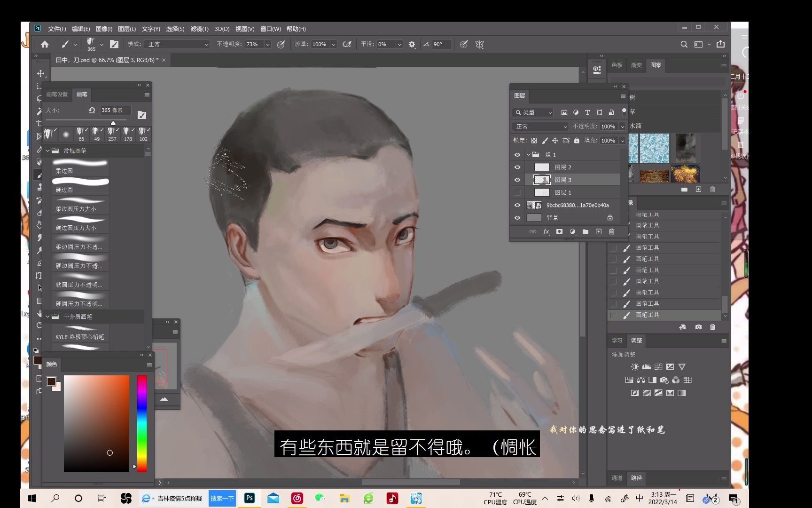Hide 图层 3 visibility eye

[517, 180]
